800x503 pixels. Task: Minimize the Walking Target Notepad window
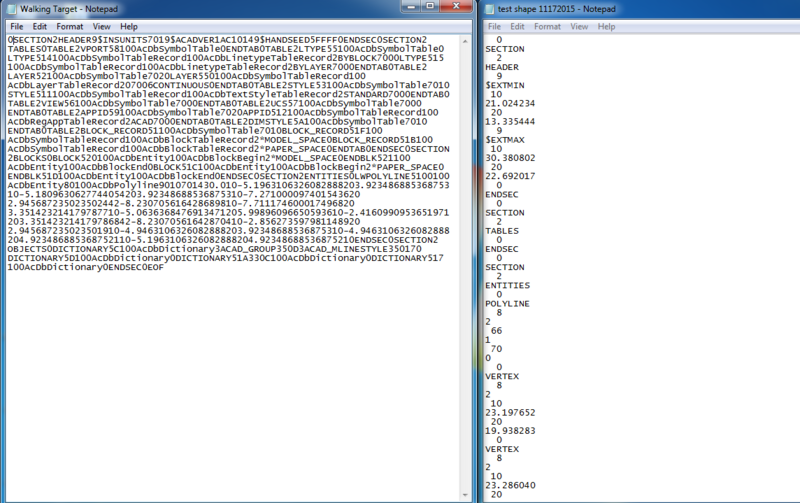point(411,6)
